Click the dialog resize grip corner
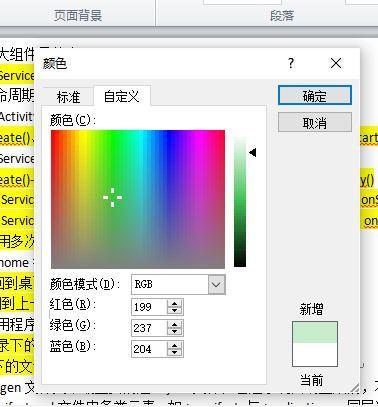Viewport: 378px width, 407px height. [355, 388]
